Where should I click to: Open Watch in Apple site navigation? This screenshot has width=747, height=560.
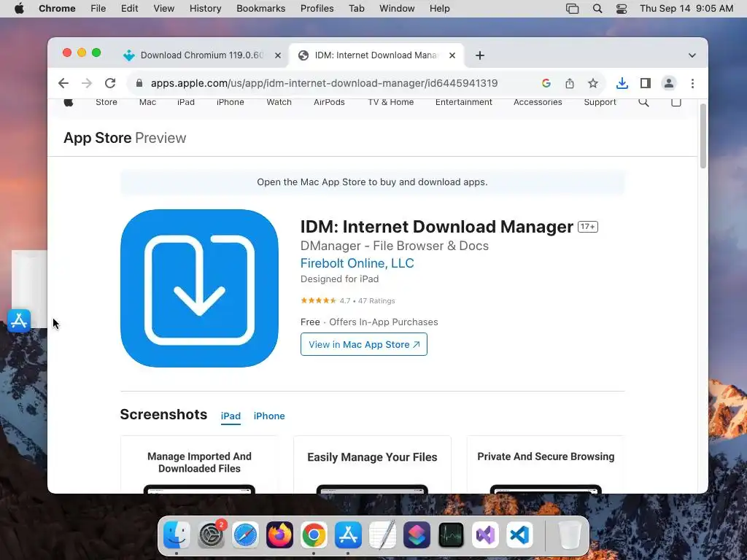(279, 102)
